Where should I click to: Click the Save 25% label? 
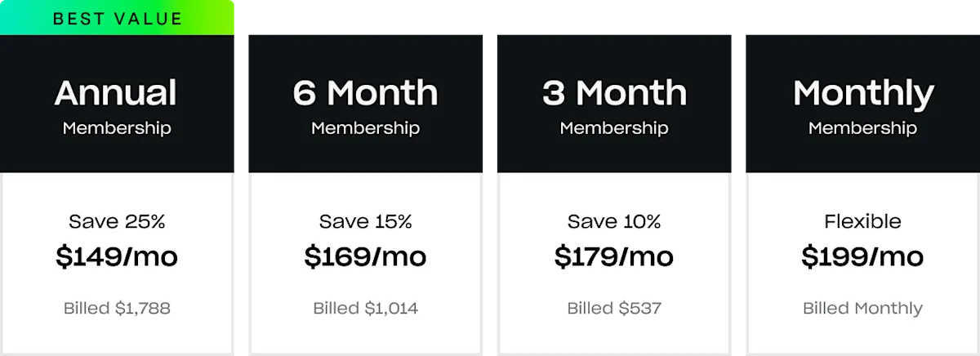tap(117, 221)
